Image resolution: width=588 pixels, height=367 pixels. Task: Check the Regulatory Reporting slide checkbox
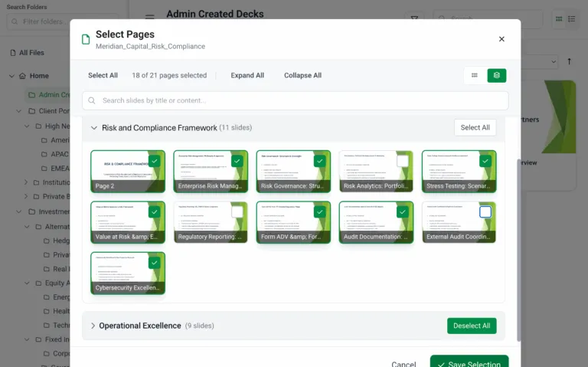tap(237, 212)
